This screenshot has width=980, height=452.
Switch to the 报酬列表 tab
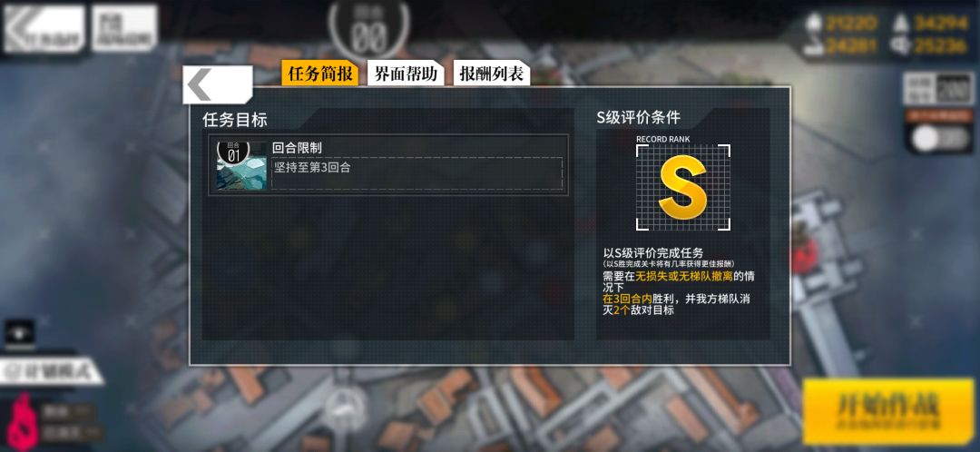coord(492,74)
